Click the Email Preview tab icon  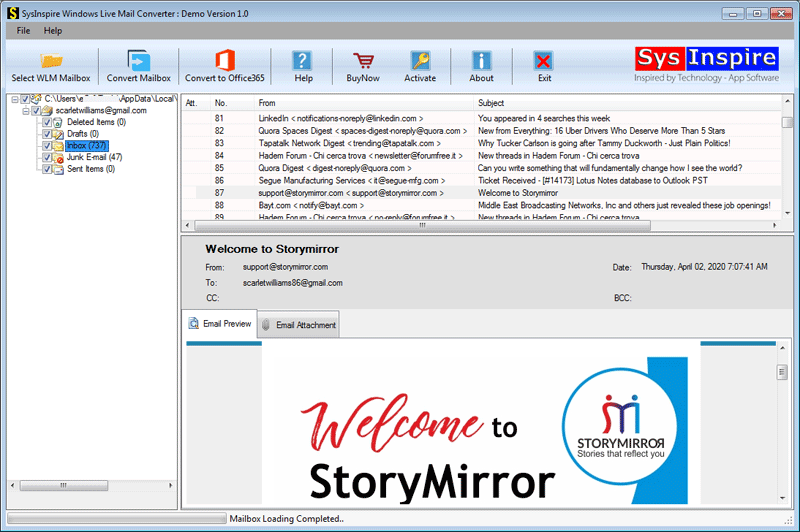(x=193, y=323)
